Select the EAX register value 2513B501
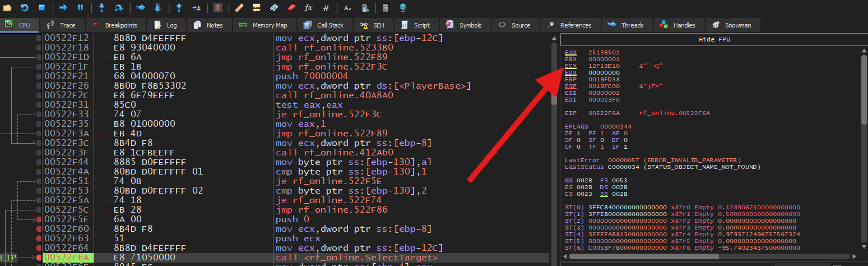868x266 pixels. 604,52
